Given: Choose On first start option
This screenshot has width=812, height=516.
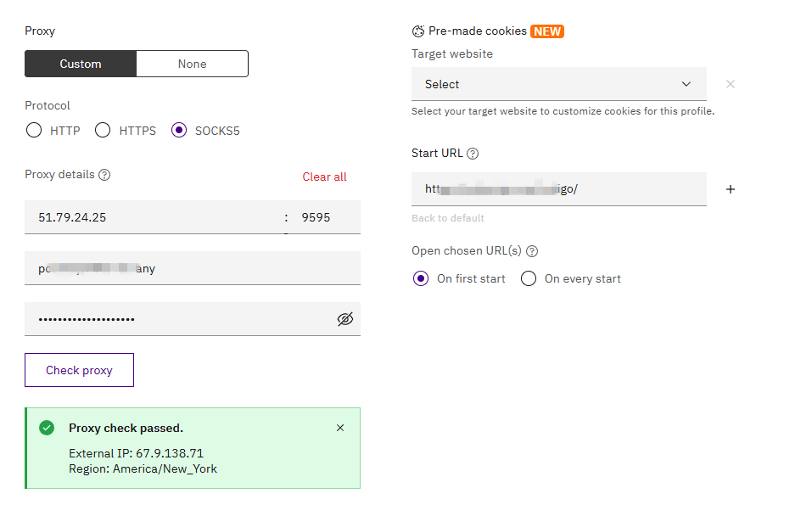Looking at the screenshot, I should 421,278.
